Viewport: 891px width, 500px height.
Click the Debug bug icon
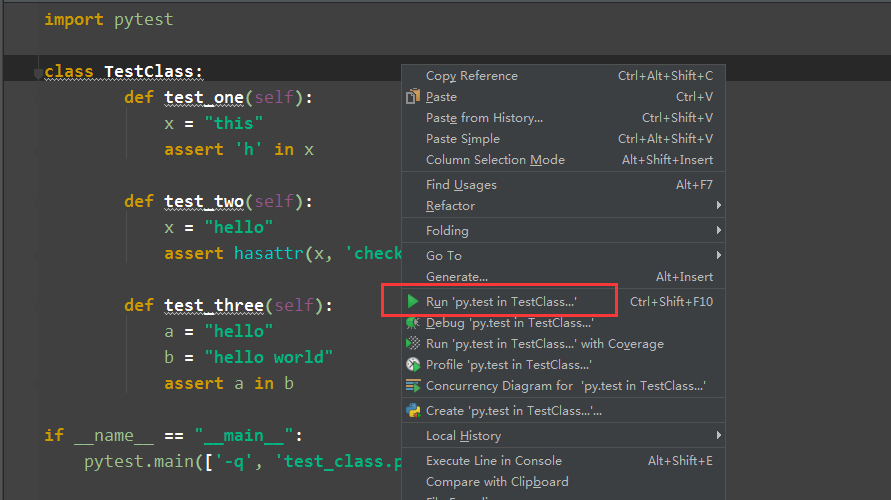(413, 323)
